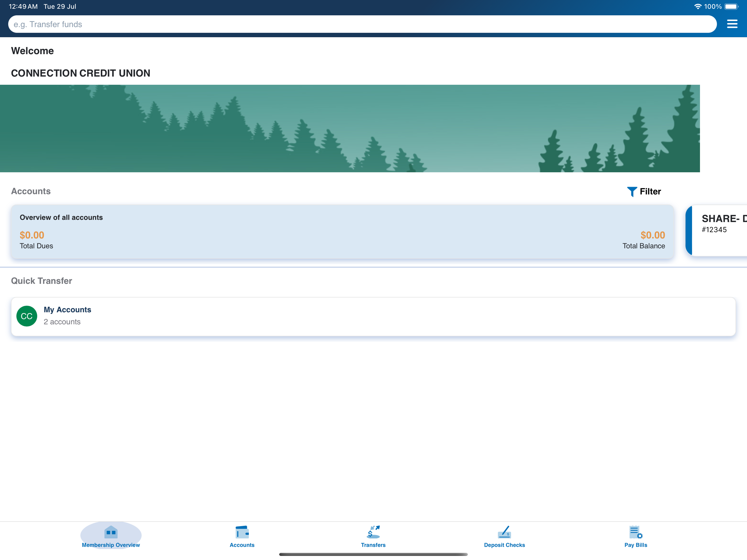The image size is (747, 560).
Task: Click the Total Balance label
Action: click(644, 246)
